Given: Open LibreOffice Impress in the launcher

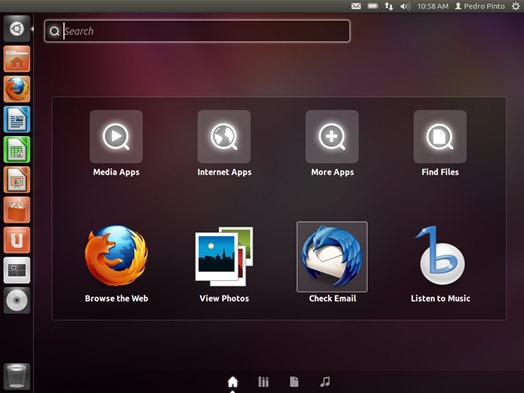Looking at the screenshot, I should 17,180.
